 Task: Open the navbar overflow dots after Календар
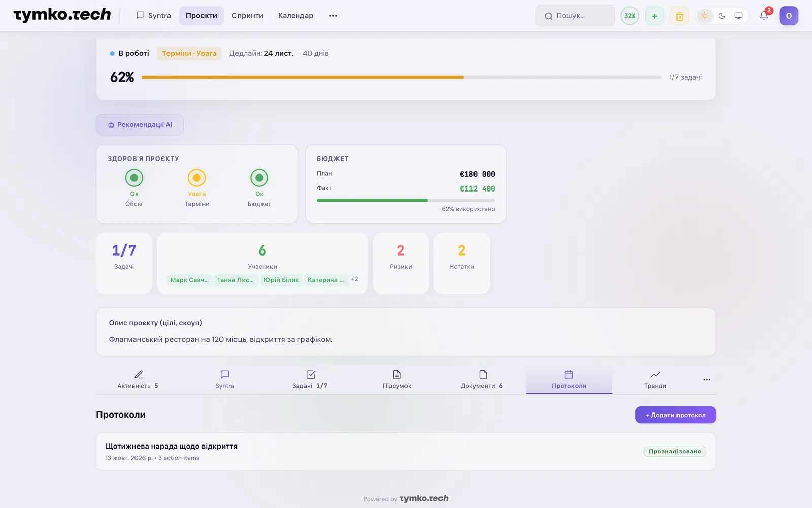point(333,16)
